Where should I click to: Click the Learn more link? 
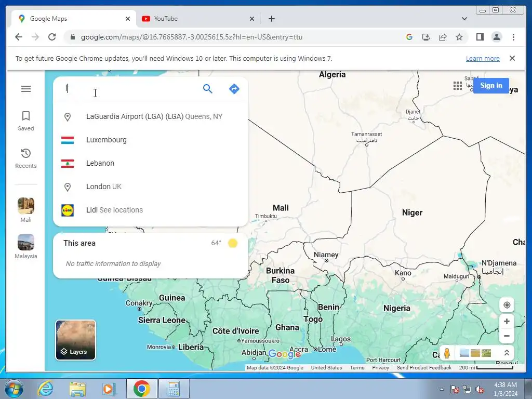[x=483, y=58]
